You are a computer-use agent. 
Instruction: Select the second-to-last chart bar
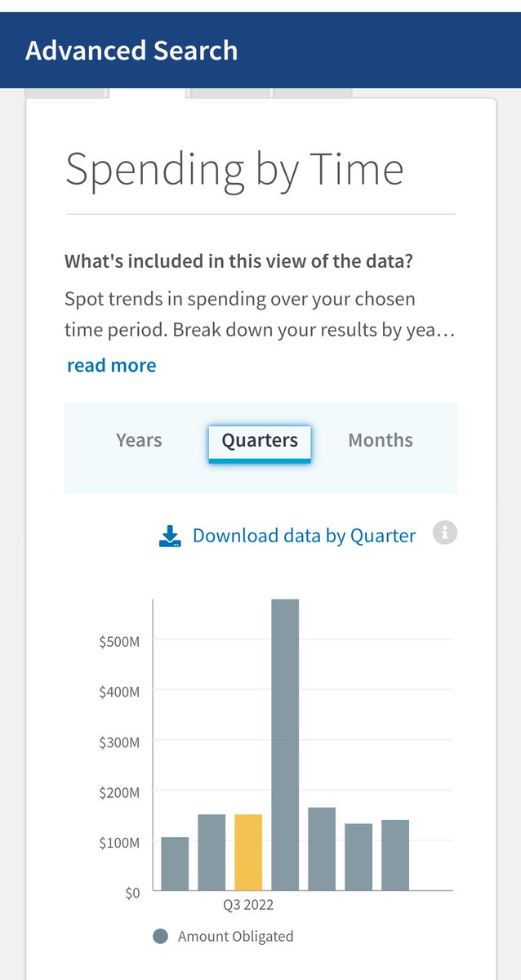[358, 857]
